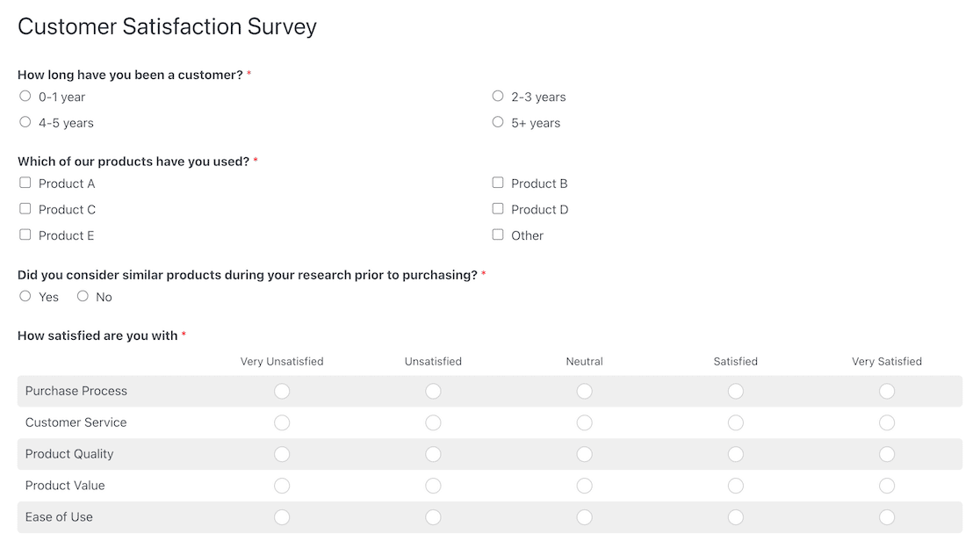Enable the Product C checkbox
Image resolution: width=980 pixels, height=548 pixels.
click(25, 209)
